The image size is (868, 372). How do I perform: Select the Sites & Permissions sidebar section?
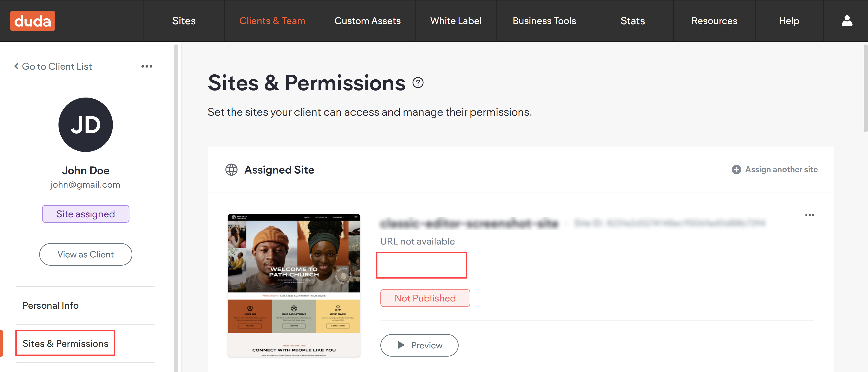pos(65,343)
